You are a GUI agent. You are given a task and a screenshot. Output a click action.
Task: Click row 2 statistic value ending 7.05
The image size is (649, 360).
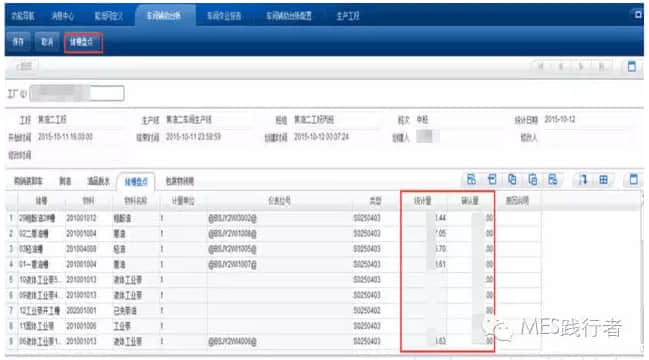coord(440,234)
